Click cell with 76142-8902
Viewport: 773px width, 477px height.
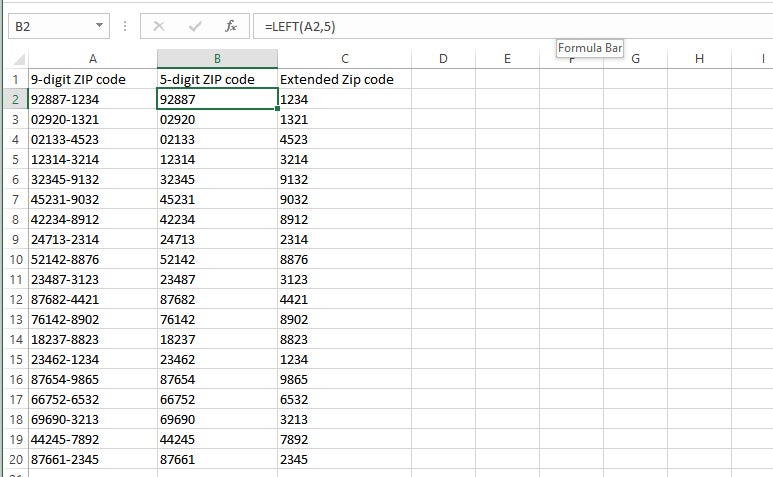coord(93,320)
